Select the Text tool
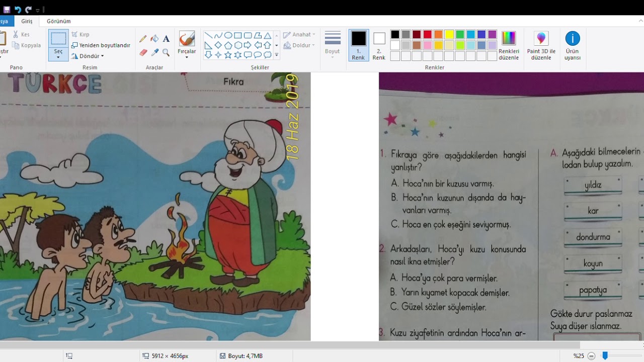 point(166,39)
